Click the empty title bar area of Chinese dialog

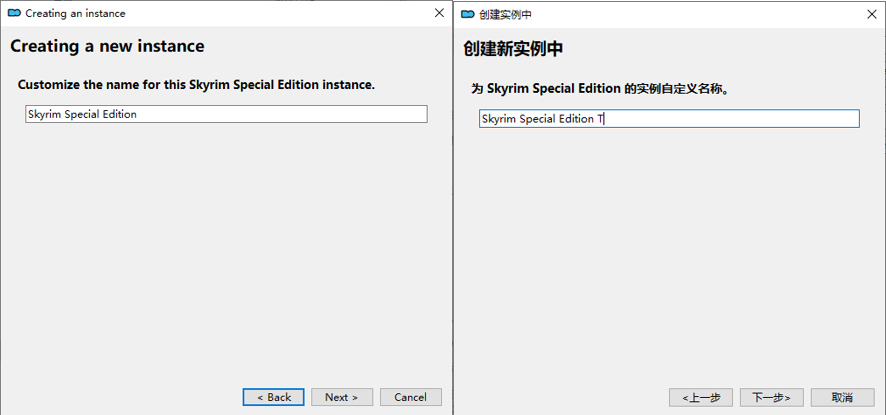click(x=700, y=14)
